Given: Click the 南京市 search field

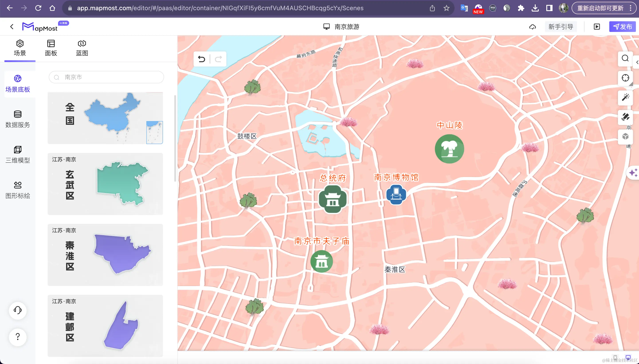Looking at the screenshot, I should 106,77.
